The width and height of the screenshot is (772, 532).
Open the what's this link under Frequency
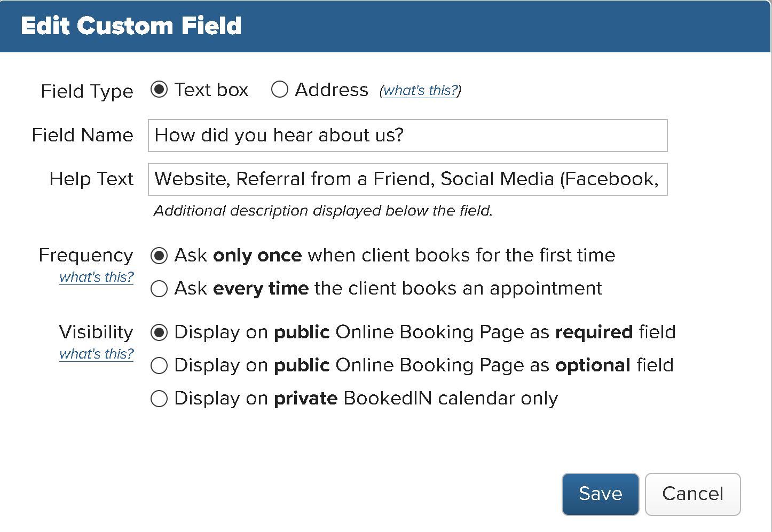coord(97,277)
